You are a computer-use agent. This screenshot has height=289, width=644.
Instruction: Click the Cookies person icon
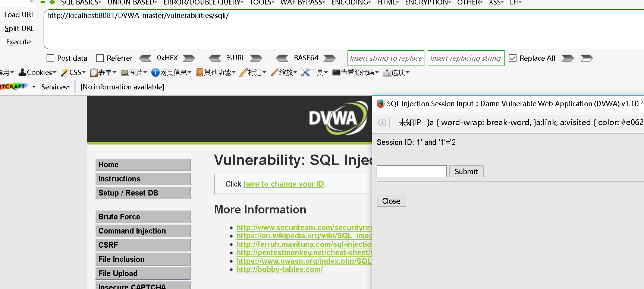tap(22, 72)
